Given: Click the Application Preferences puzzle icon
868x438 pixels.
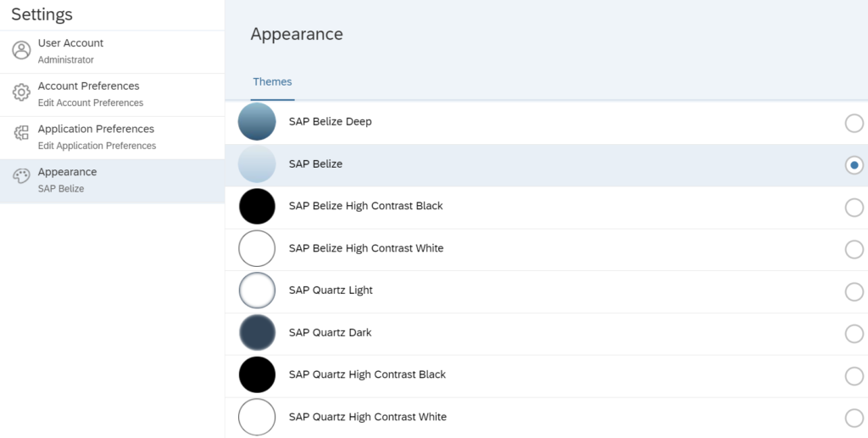Looking at the screenshot, I should click(21, 133).
